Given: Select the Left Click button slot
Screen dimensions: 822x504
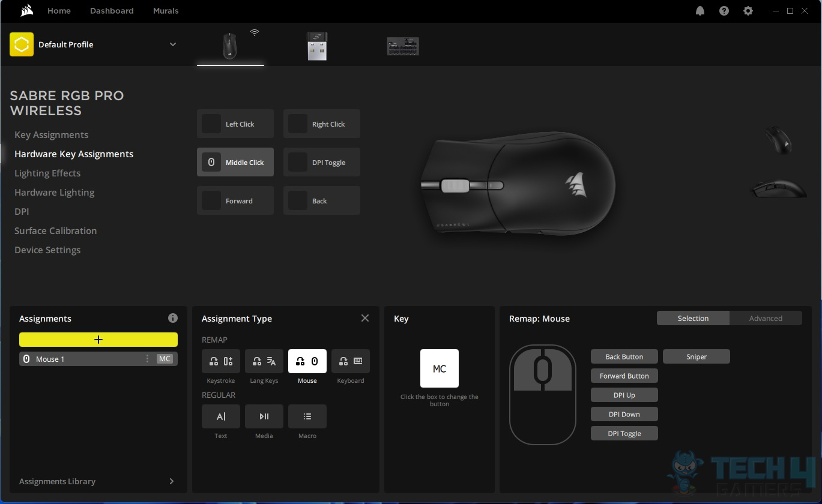Looking at the screenshot, I should click(x=235, y=124).
